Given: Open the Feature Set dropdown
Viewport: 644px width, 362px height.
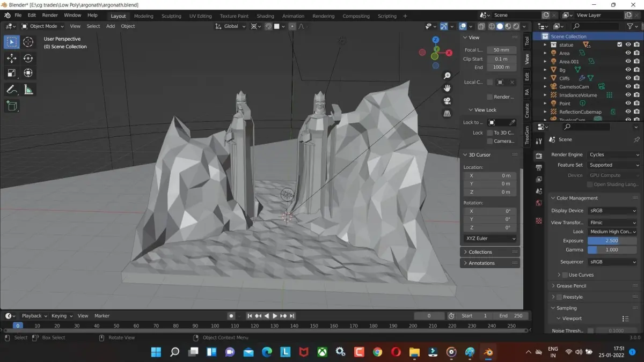Looking at the screenshot, I should click(x=613, y=165).
